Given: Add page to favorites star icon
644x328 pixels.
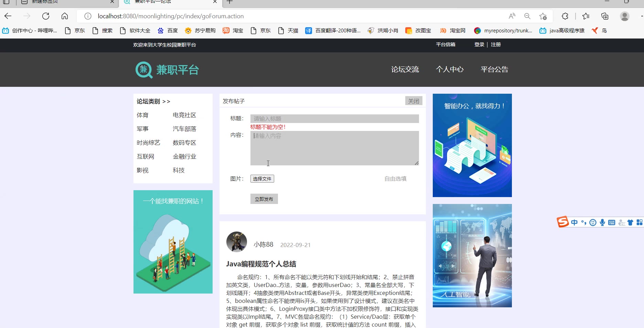Looking at the screenshot, I should (543, 16).
